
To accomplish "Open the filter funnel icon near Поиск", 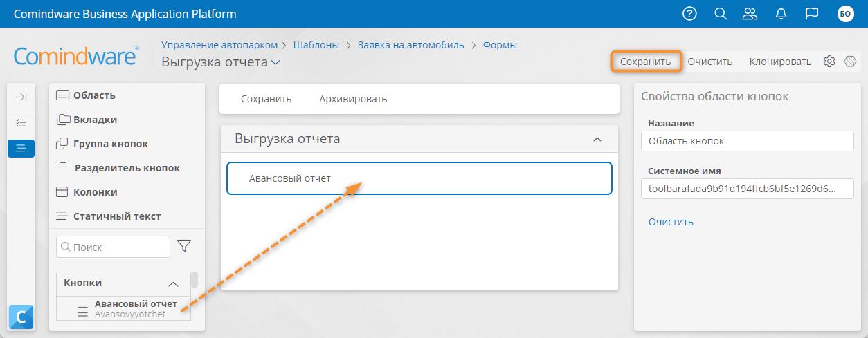I will tap(184, 246).
